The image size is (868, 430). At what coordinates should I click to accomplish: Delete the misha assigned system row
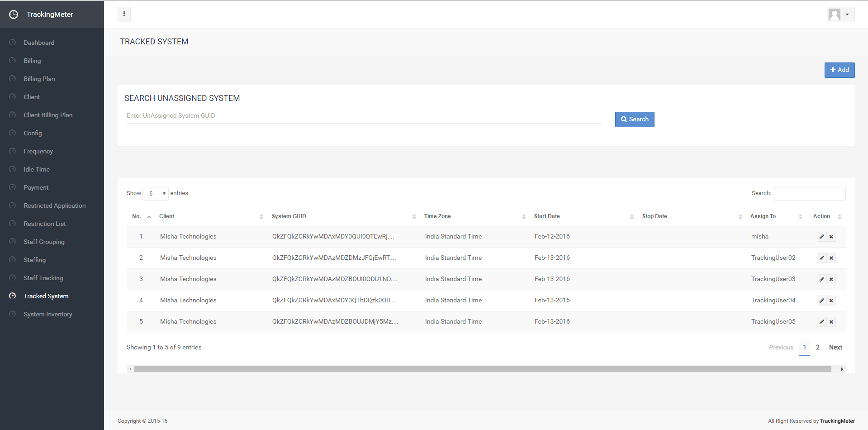pos(831,237)
